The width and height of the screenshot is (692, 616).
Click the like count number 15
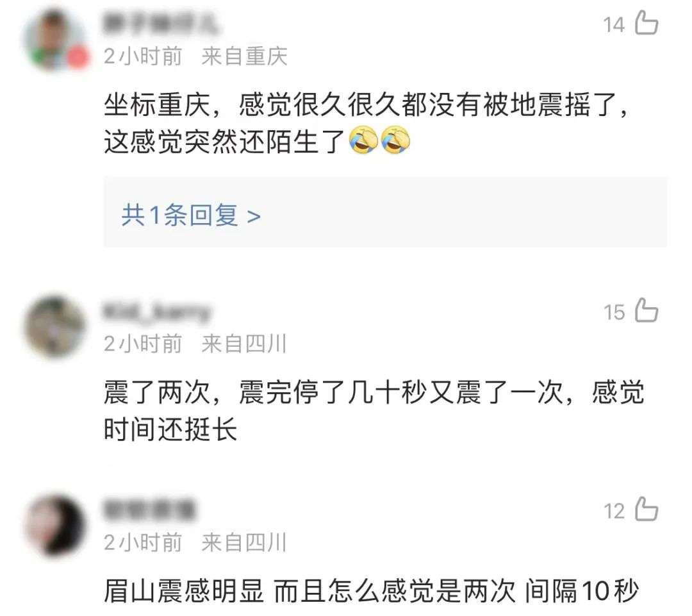(x=614, y=312)
